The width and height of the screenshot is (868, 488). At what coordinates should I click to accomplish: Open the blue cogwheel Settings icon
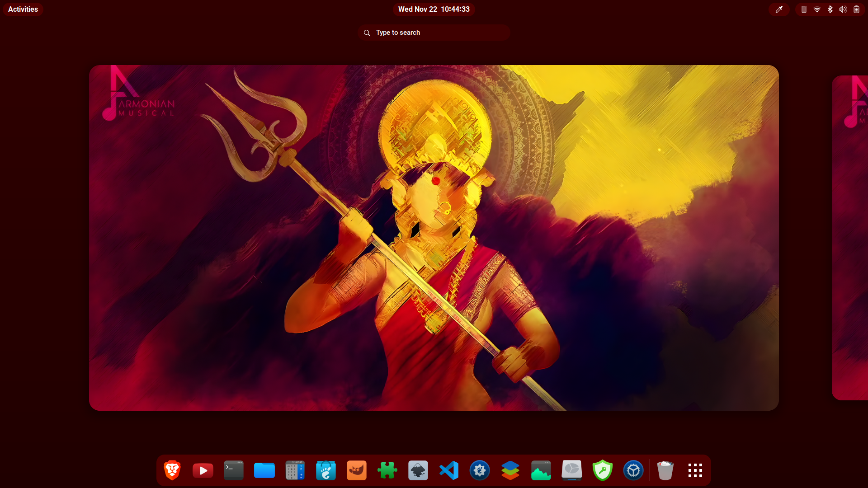[x=633, y=470]
